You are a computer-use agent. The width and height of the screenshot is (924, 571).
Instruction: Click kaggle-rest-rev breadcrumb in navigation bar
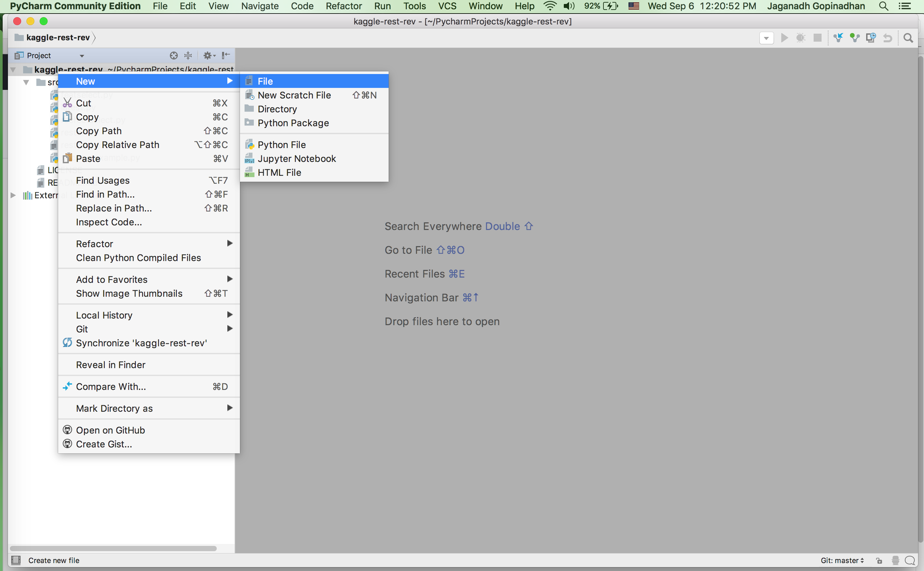58,37
